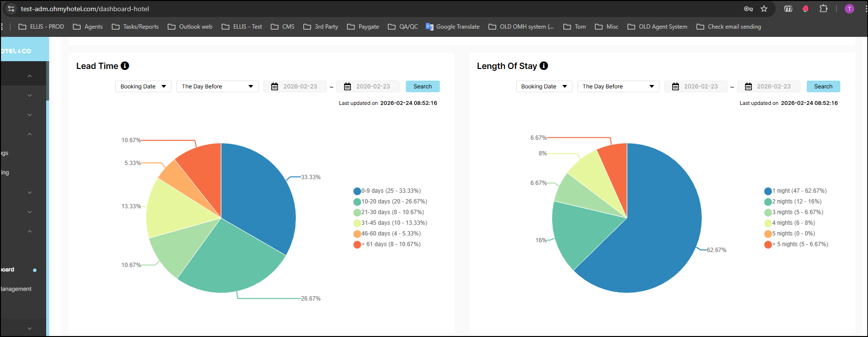Viewport: 868px width, 337px height.
Task: Open Lead Time The Day Before dropdown
Action: click(x=217, y=86)
